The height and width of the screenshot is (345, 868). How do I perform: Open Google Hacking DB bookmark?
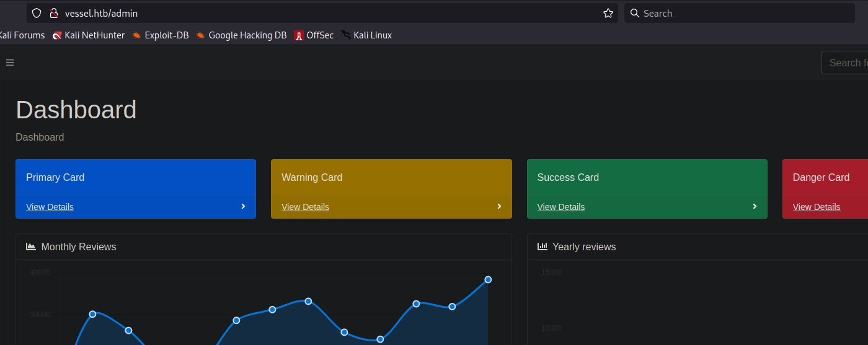tap(241, 35)
